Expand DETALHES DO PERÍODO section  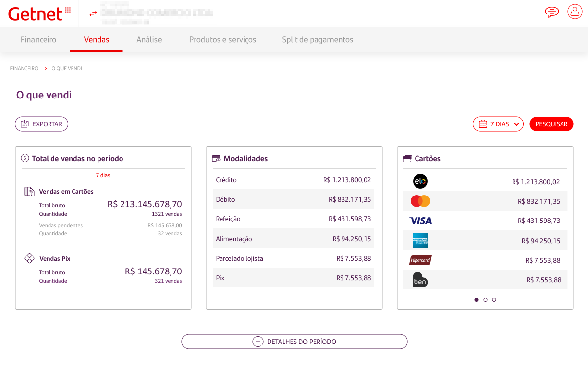[294, 342]
